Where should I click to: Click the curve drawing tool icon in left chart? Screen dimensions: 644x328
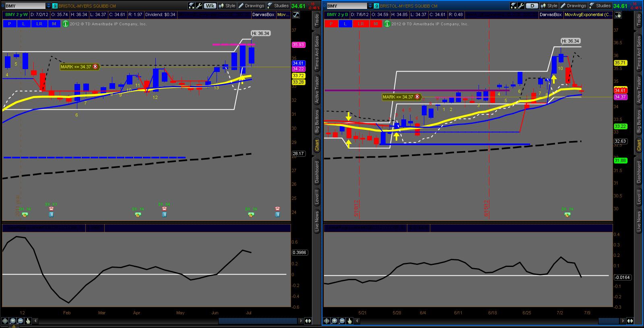coord(296,14)
